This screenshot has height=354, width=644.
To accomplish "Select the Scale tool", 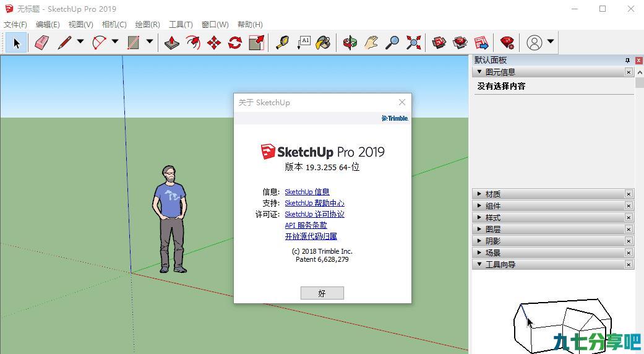I will point(256,43).
